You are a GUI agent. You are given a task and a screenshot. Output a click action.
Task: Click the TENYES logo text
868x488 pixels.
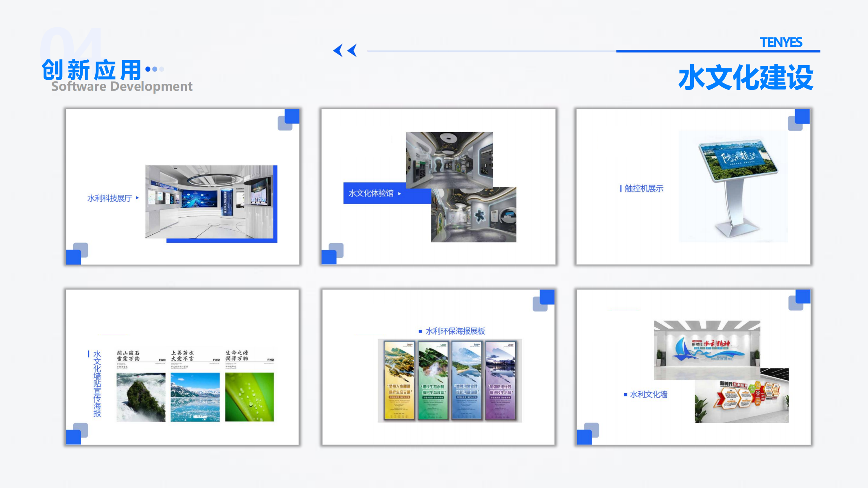coord(781,42)
